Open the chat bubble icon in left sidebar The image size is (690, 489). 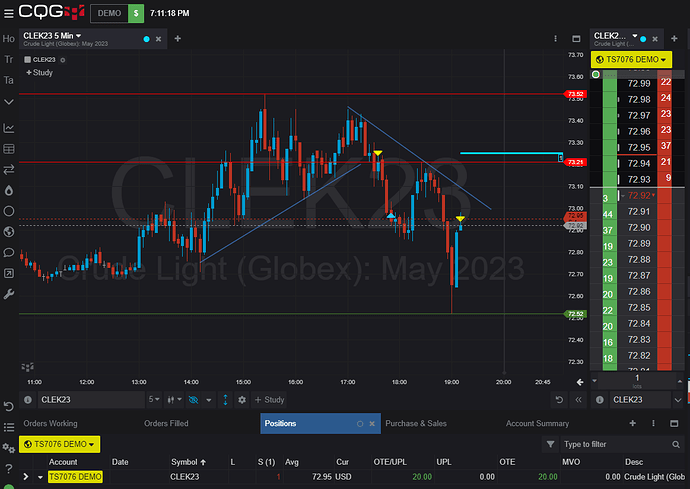tap(9, 253)
